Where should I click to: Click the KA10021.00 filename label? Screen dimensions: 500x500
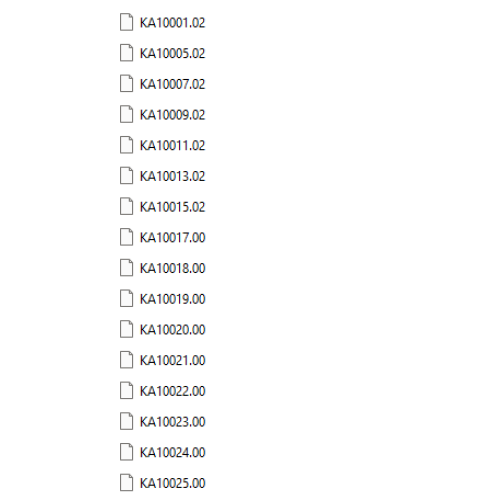pos(172,360)
